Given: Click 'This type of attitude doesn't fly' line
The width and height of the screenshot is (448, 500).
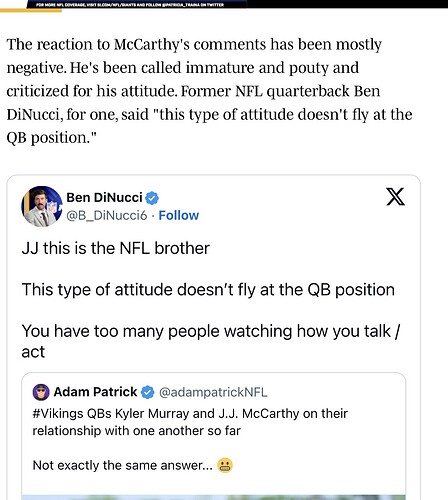Looking at the screenshot, I should (208, 290).
